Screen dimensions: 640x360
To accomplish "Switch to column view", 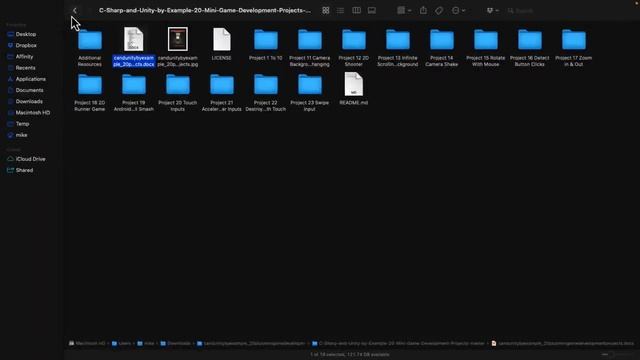I will pos(356,11).
